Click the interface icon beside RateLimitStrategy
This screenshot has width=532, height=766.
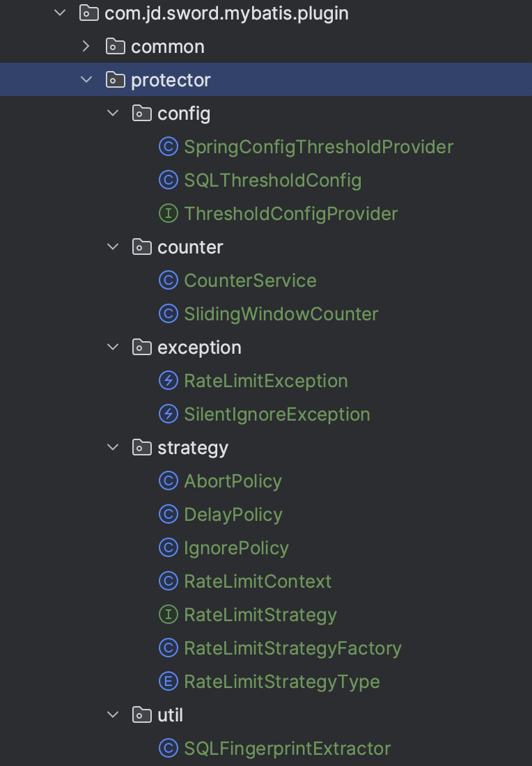(168, 615)
